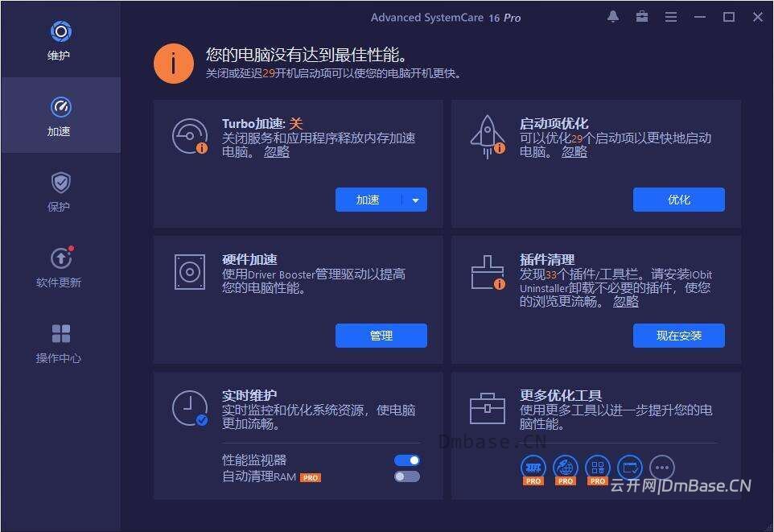Image resolution: width=774 pixels, height=532 pixels.
Task: Click 忽略 link under 插件清理
Action: tap(625, 301)
